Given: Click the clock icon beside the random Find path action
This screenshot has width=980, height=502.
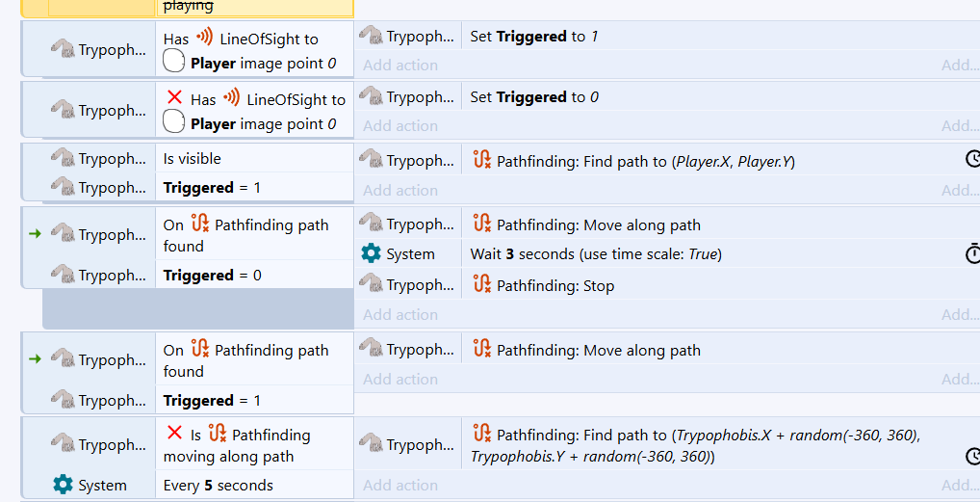Looking at the screenshot, I should 972,456.
